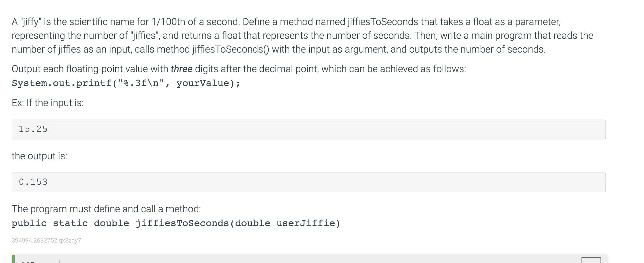Click the italic word three
Screen dimensions: 644x263
pos(181,69)
